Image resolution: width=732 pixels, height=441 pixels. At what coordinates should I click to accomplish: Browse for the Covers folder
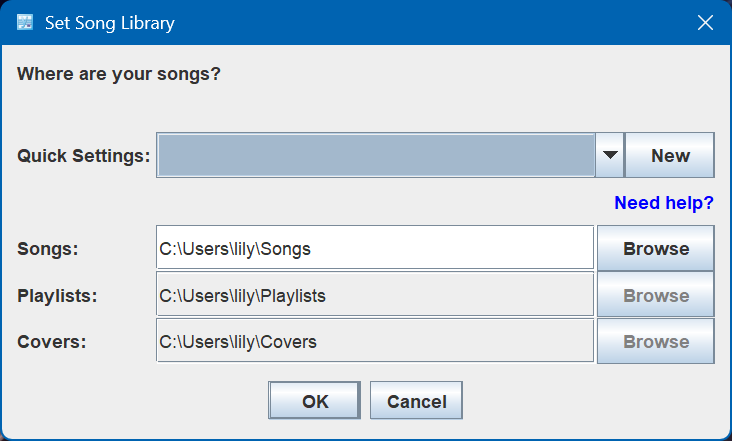656,341
